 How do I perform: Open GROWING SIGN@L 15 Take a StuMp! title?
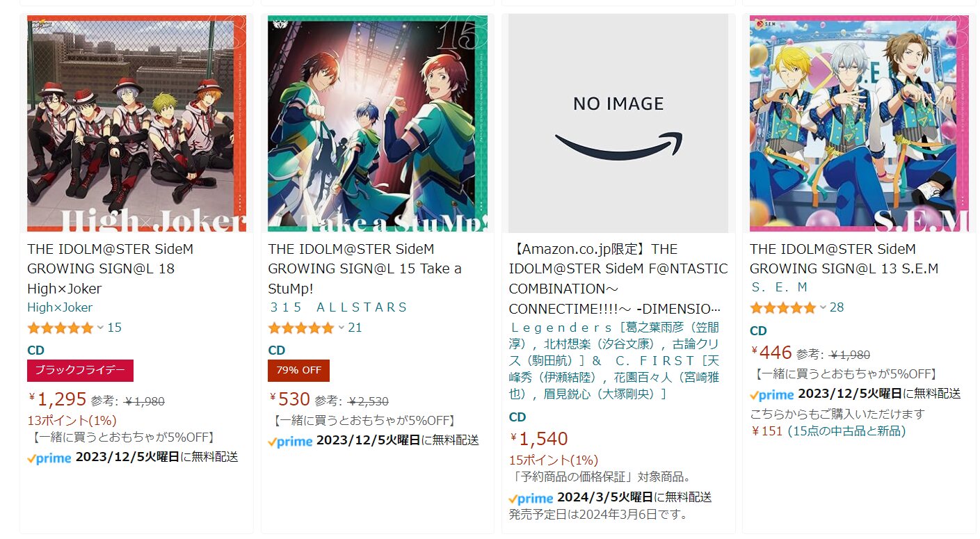[x=364, y=268]
